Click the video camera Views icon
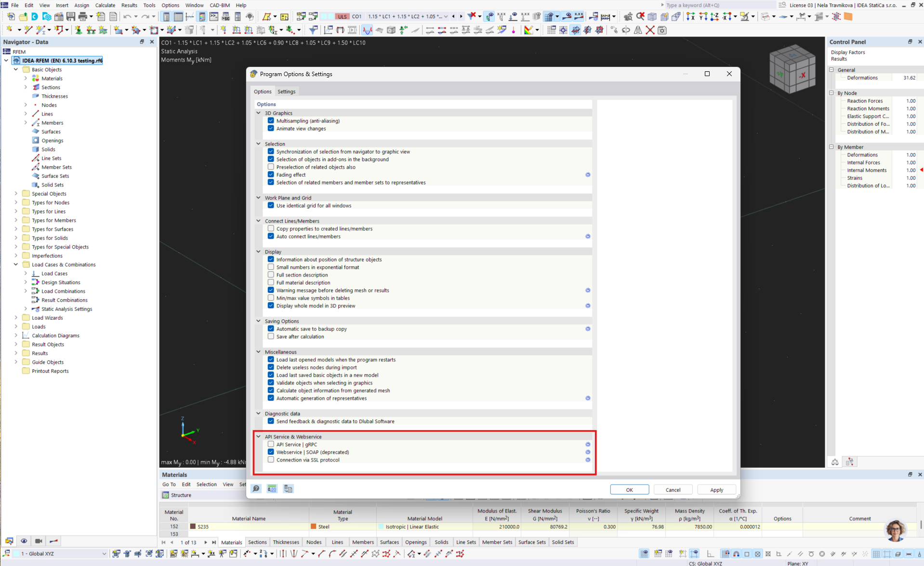 [x=39, y=541]
